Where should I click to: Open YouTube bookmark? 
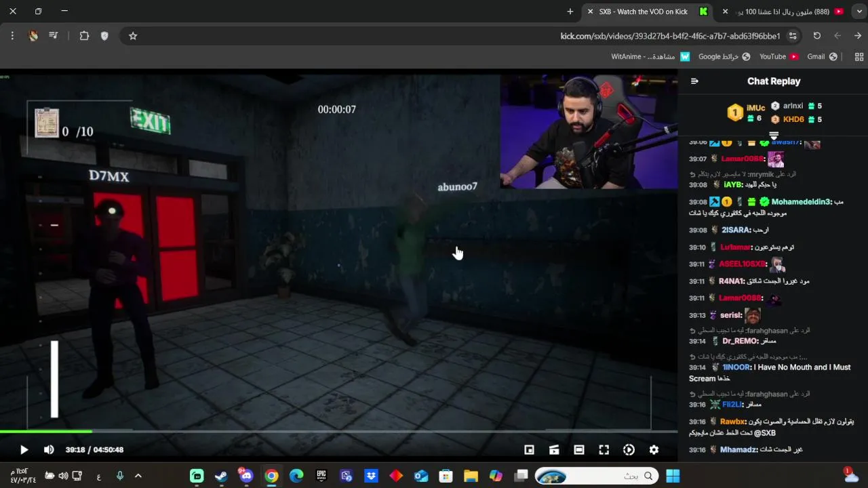point(778,57)
